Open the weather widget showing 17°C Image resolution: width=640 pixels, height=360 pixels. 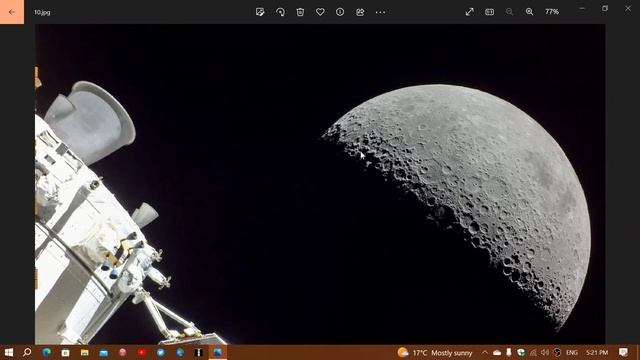[x=435, y=352]
